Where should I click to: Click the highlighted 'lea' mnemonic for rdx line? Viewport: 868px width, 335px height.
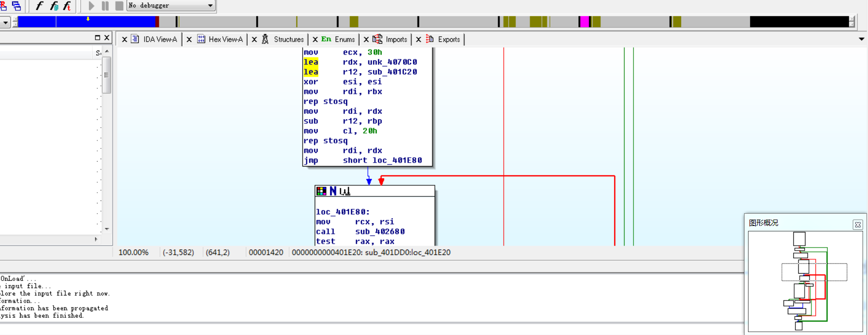311,62
